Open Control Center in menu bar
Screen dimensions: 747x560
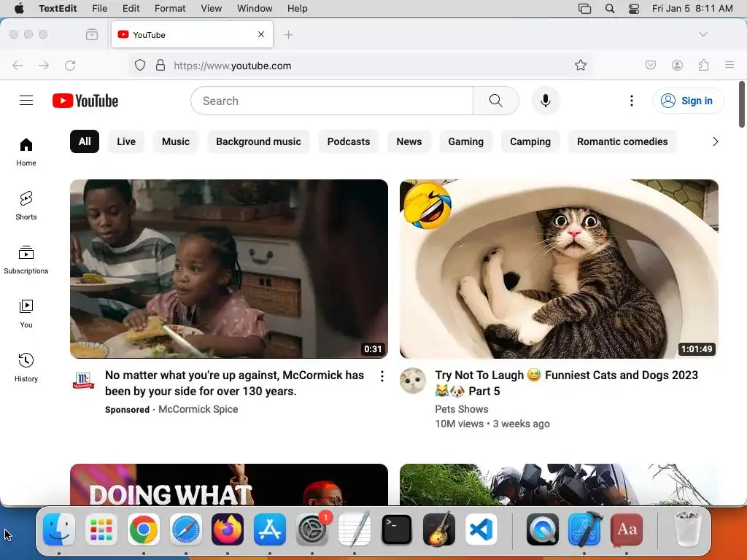coord(634,9)
